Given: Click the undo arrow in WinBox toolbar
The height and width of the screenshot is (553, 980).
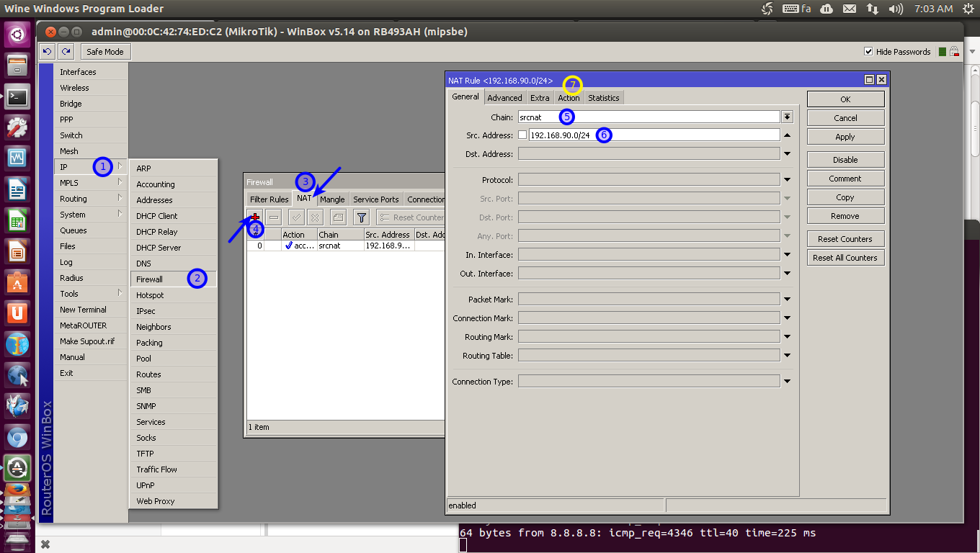Looking at the screenshot, I should tap(48, 51).
